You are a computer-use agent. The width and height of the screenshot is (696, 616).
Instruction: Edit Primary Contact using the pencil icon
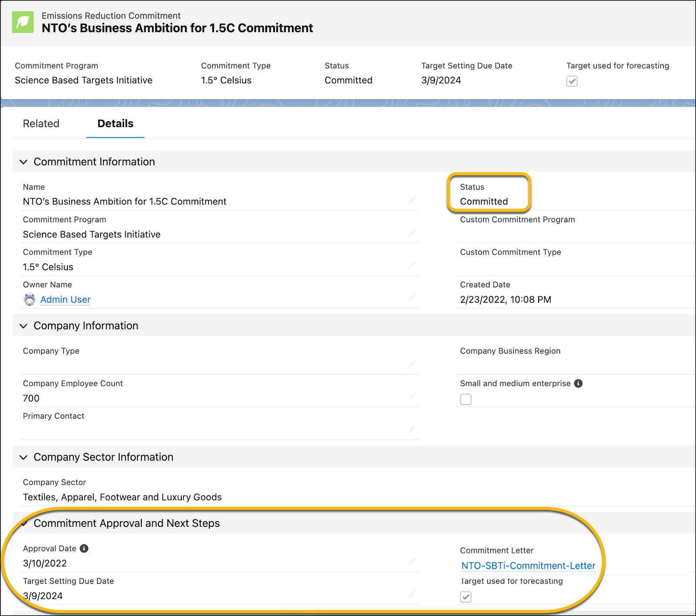(x=412, y=430)
